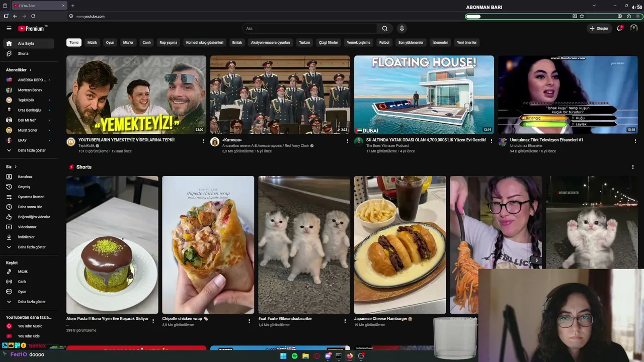Start voice search with the microphone icon
The width and height of the screenshot is (644, 362).
(401, 29)
